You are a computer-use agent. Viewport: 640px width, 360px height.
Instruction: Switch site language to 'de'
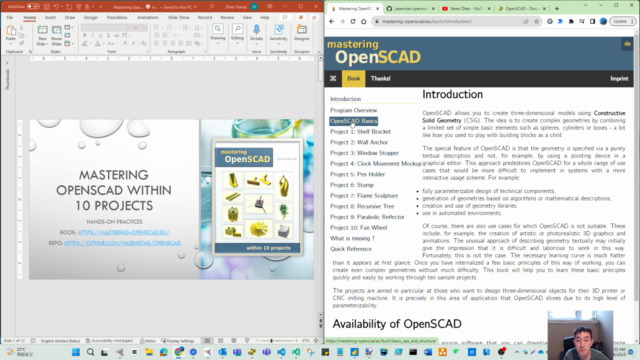click(x=627, y=44)
